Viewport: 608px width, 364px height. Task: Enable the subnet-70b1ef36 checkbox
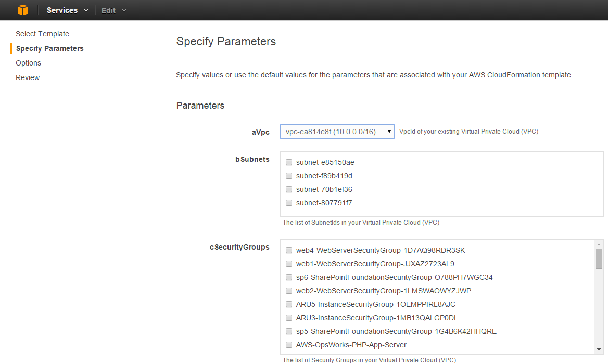click(289, 189)
